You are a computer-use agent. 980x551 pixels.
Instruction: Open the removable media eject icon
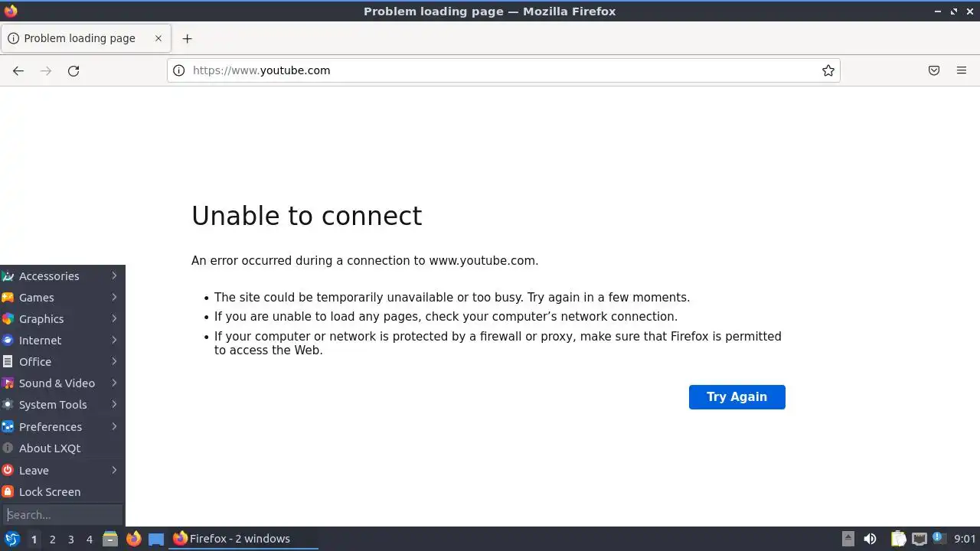[x=848, y=539]
